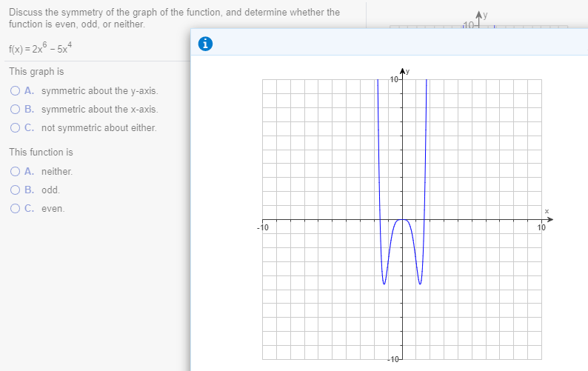
Task: Select 'symmetric about the x-axis' radio button
Action: pyautogui.click(x=15, y=109)
